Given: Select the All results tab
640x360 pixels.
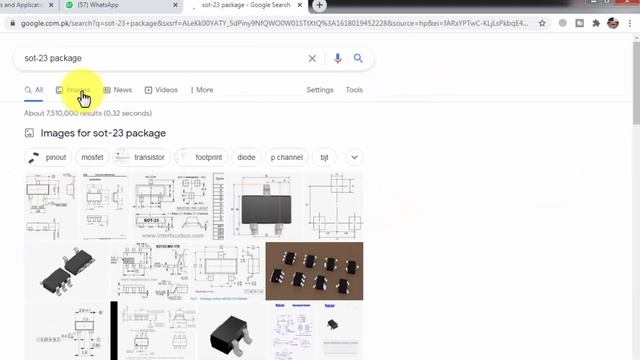Looking at the screenshot, I should pos(34,90).
